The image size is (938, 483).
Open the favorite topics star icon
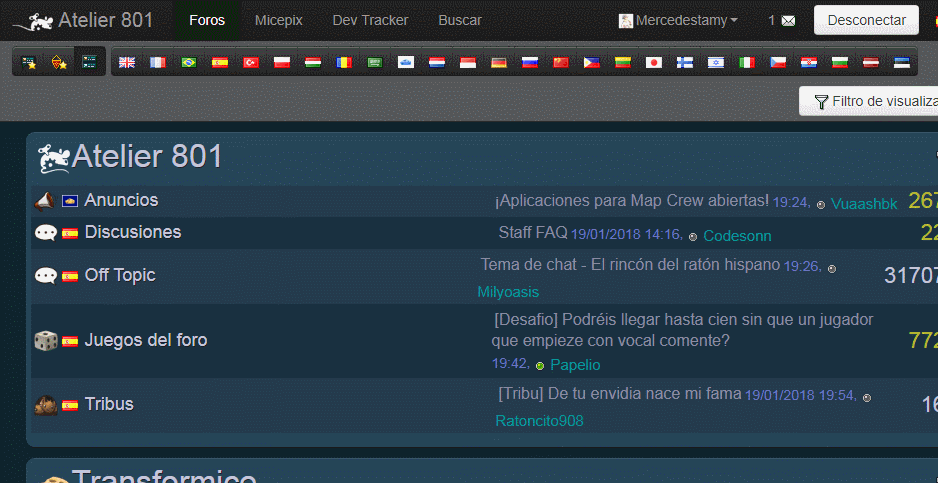(28, 62)
